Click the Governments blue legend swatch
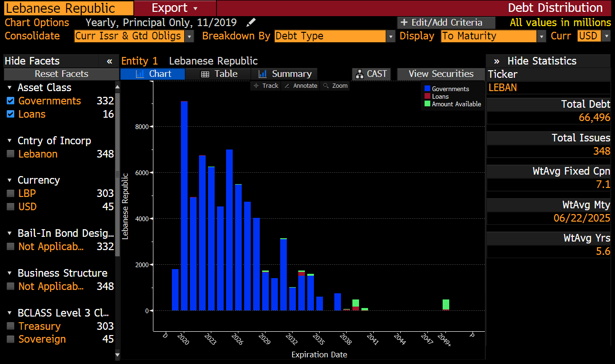Image resolution: width=615 pixels, height=364 pixels. click(x=427, y=89)
